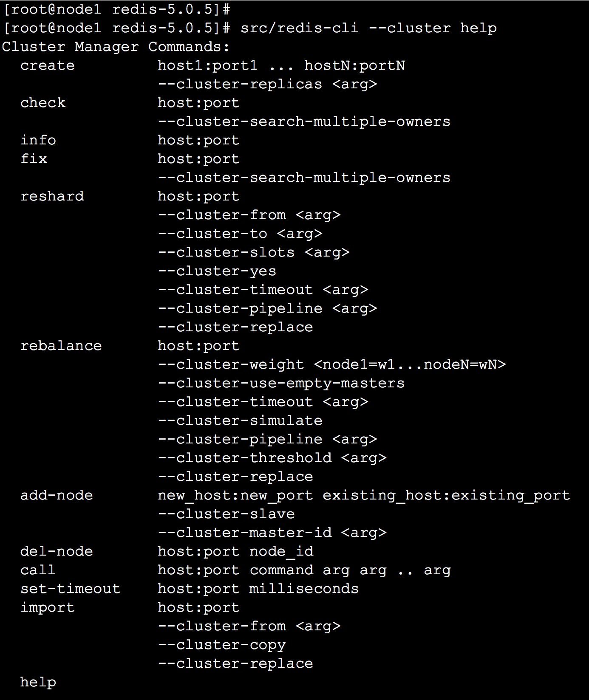
Task: Click the typed 'src/redis-cli' command text
Action: pos(300,28)
